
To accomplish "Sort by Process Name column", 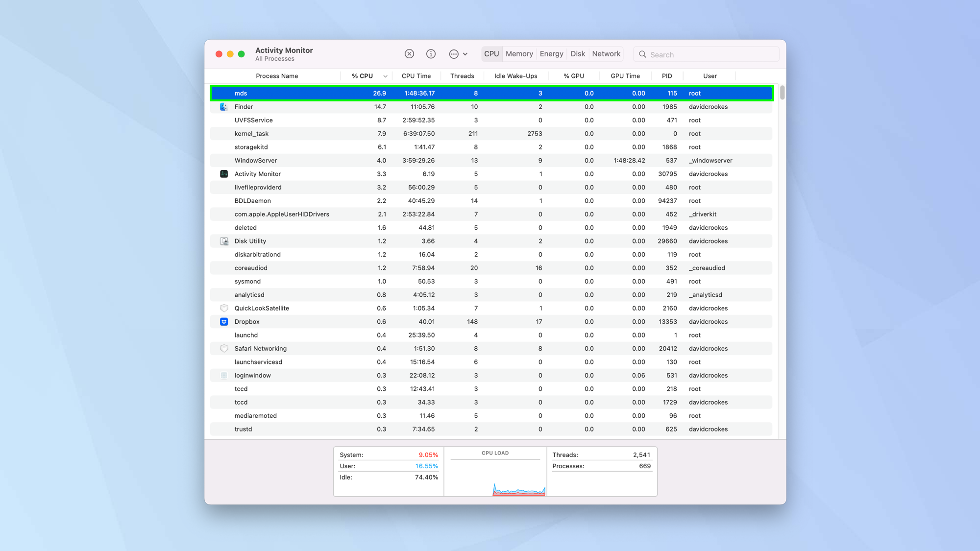I will click(277, 76).
